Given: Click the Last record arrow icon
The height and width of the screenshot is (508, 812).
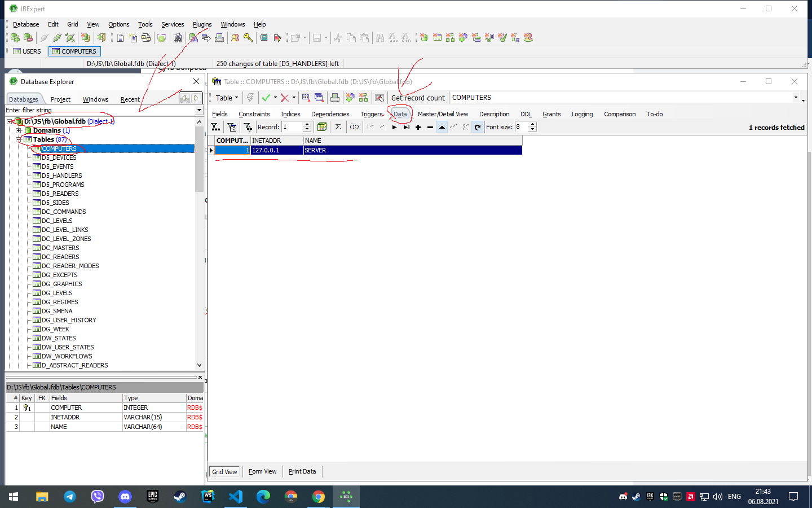Looking at the screenshot, I should click(406, 127).
